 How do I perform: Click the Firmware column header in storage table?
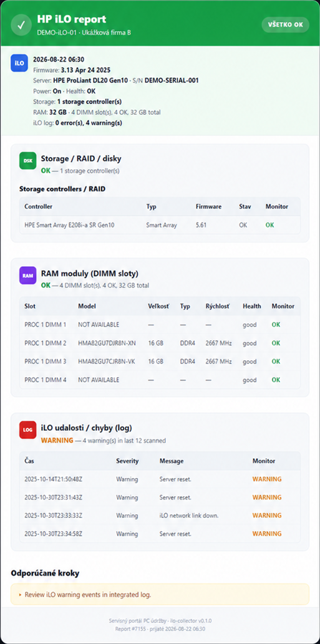[x=208, y=206]
